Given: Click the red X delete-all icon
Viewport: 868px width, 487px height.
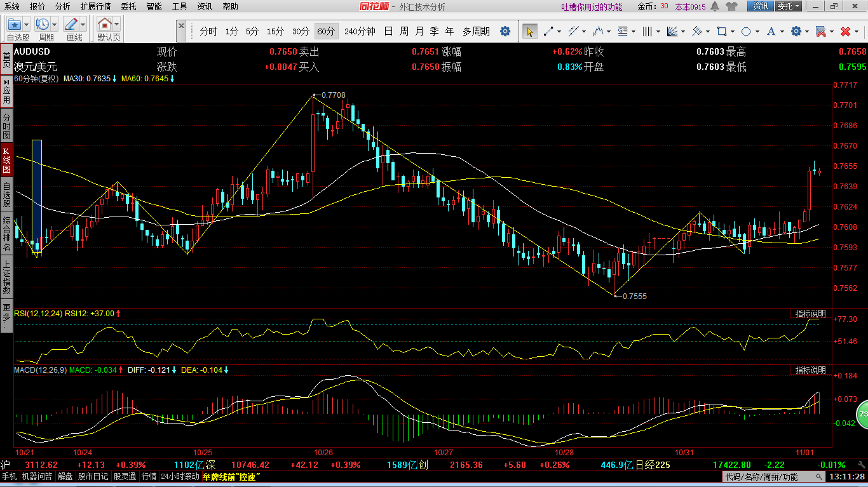Looking at the screenshot, I should 845,31.
